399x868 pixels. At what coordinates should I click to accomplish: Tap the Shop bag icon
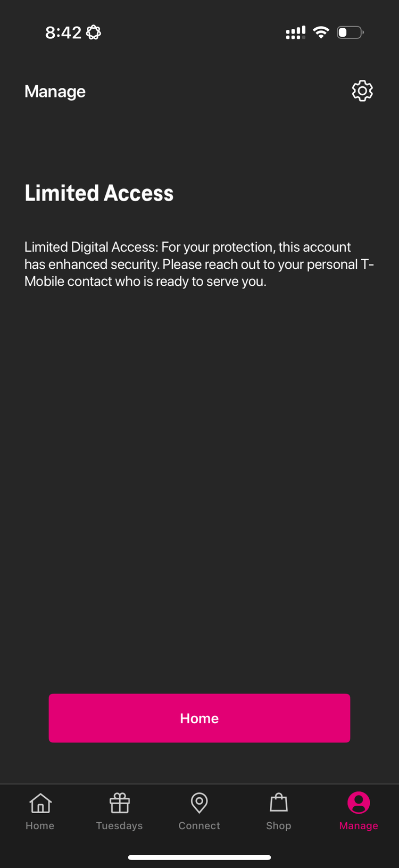pos(279,803)
